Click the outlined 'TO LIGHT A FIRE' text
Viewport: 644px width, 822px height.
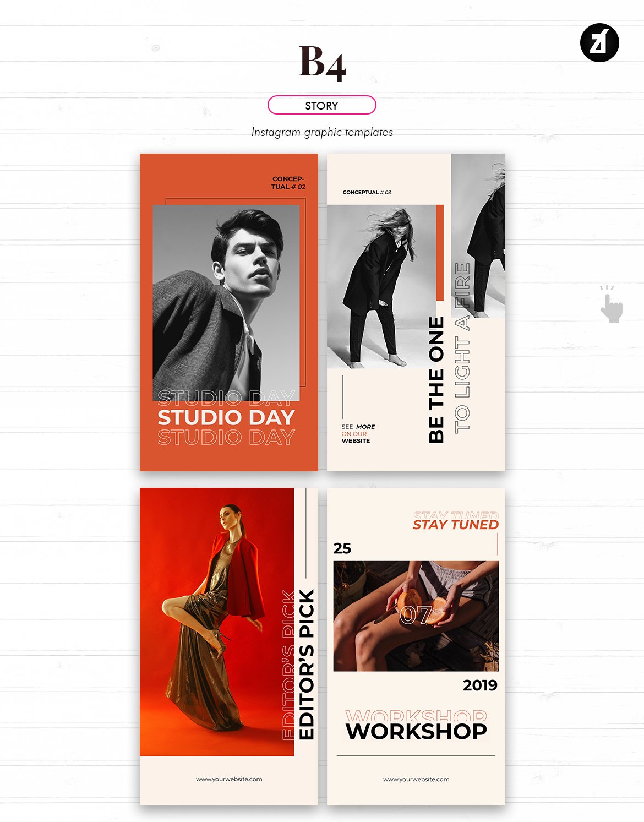[462, 348]
